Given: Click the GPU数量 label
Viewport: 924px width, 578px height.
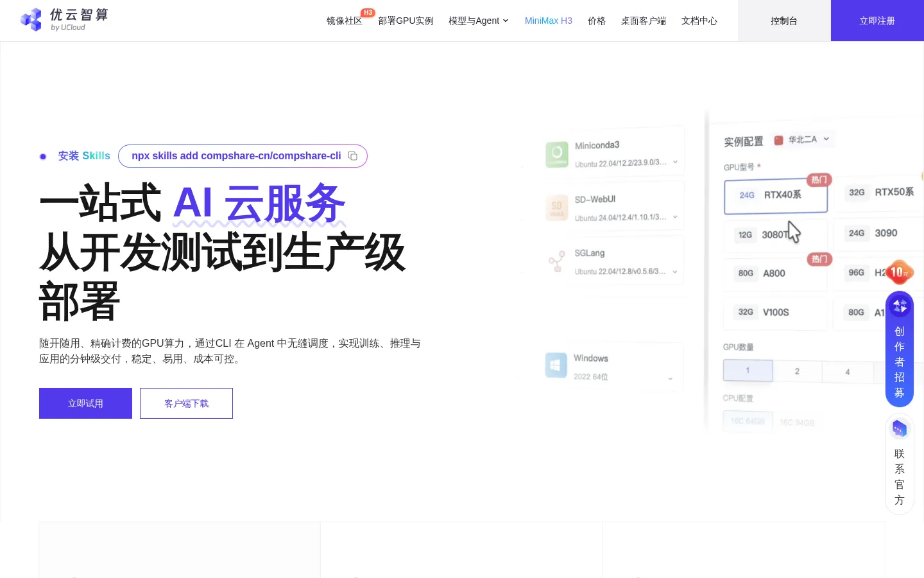Looking at the screenshot, I should 739,347.
